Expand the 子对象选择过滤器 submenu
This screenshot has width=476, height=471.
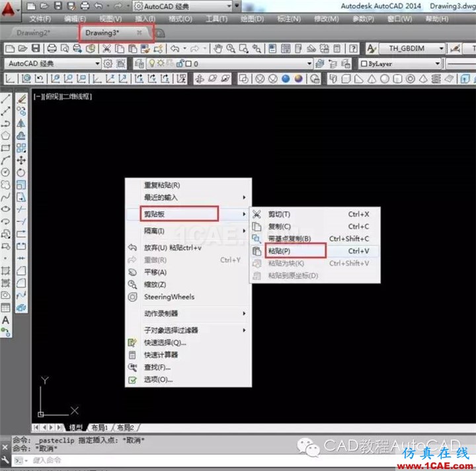coord(188,330)
